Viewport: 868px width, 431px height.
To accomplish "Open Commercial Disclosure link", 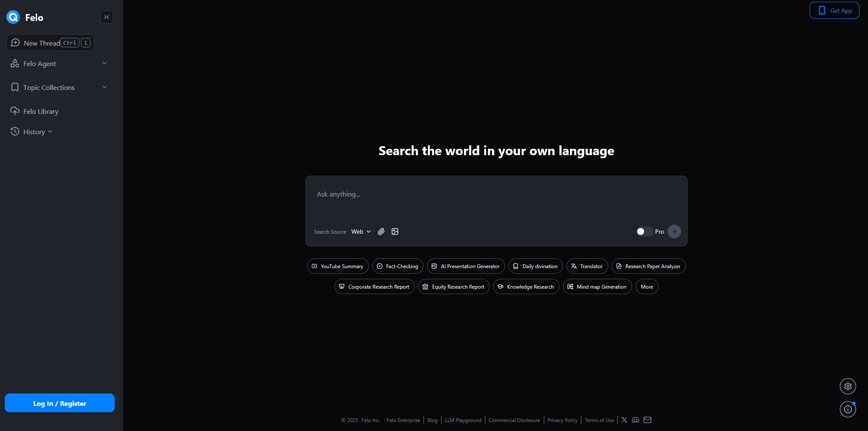I will click(514, 420).
